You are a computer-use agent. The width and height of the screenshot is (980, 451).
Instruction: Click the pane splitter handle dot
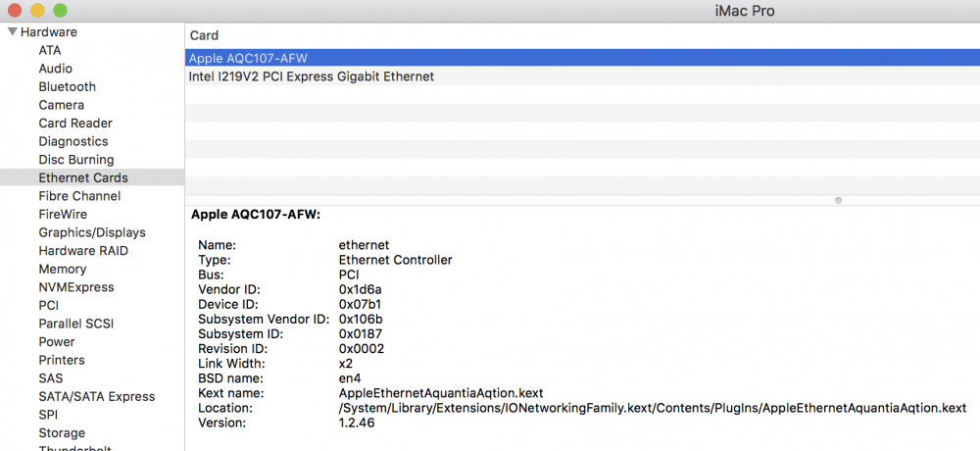click(838, 200)
